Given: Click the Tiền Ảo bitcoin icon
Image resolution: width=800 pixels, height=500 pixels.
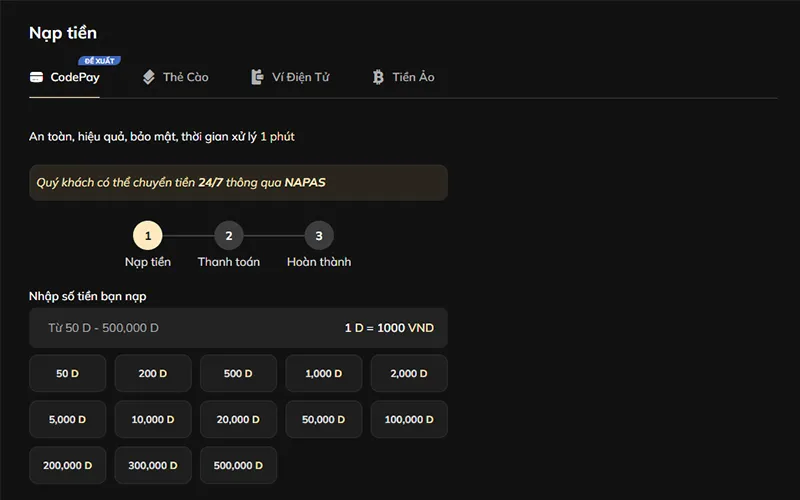Looking at the screenshot, I should pyautogui.click(x=378, y=77).
